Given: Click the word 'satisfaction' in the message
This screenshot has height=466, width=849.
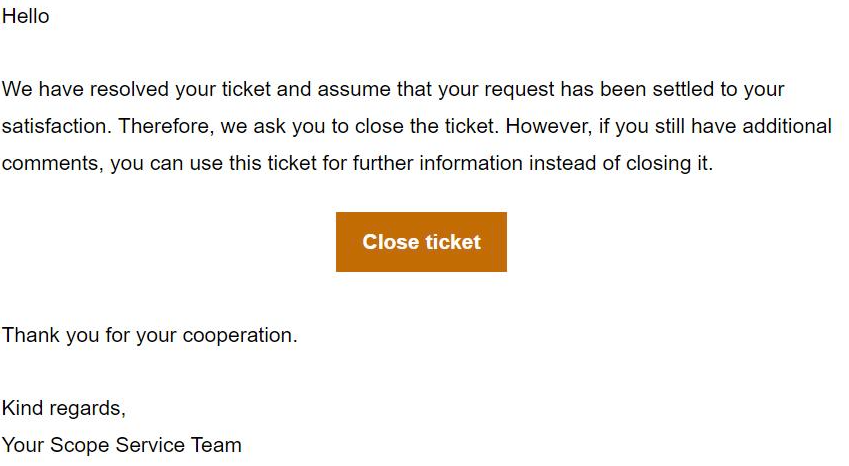Looking at the screenshot, I should [x=54, y=127].
